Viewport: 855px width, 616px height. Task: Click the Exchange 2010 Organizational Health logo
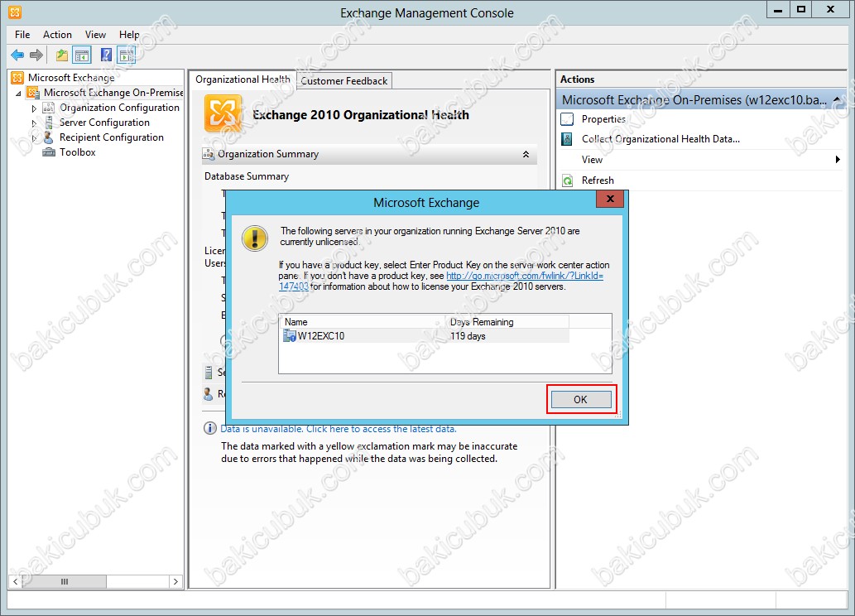tap(223, 113)
